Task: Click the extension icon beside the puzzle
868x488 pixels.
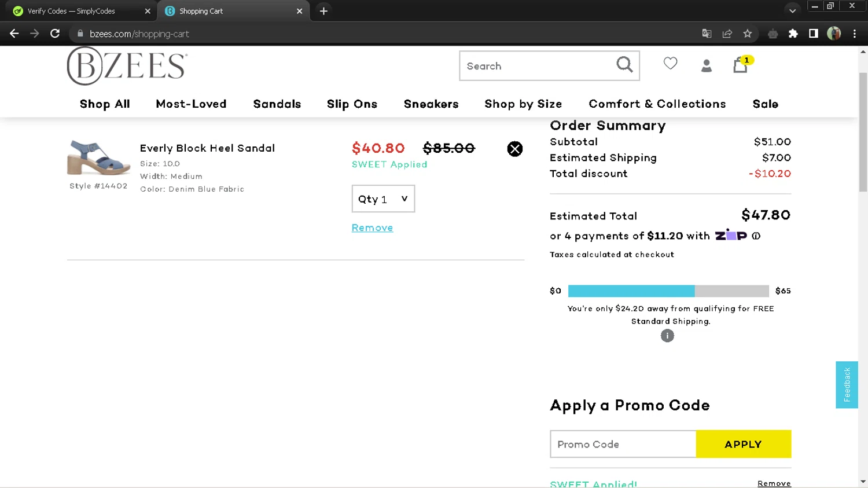Action: pyautogui.click(x=773, y=34)
